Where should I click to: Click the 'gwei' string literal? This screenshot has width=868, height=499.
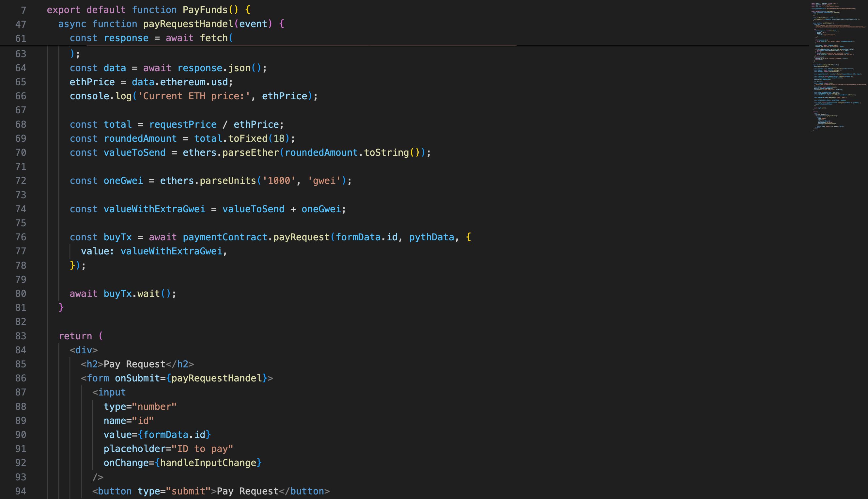(324, 181)
